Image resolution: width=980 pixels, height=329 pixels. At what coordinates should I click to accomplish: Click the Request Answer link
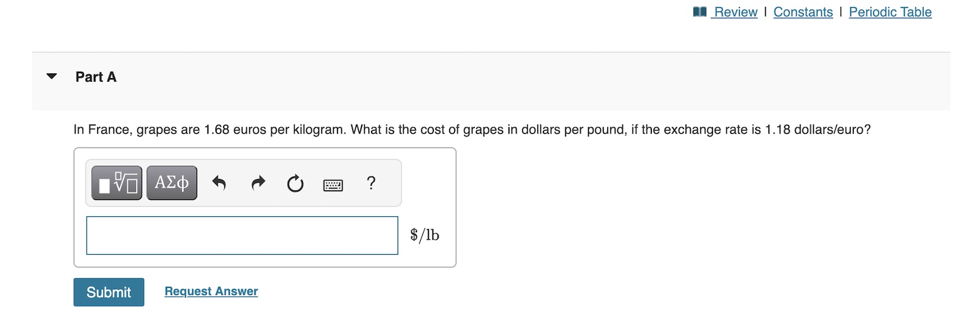[x=211, y=291]
